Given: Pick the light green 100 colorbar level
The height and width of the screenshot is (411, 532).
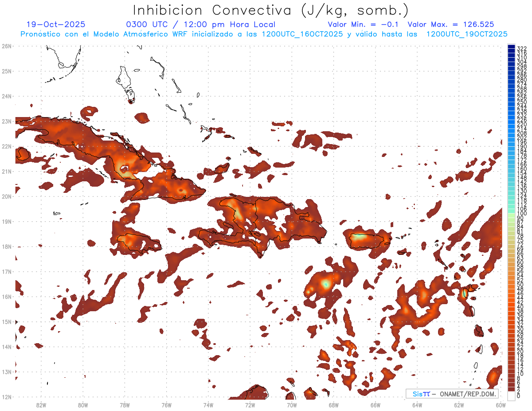Looking at the screenshot, I should pos(511,214).
